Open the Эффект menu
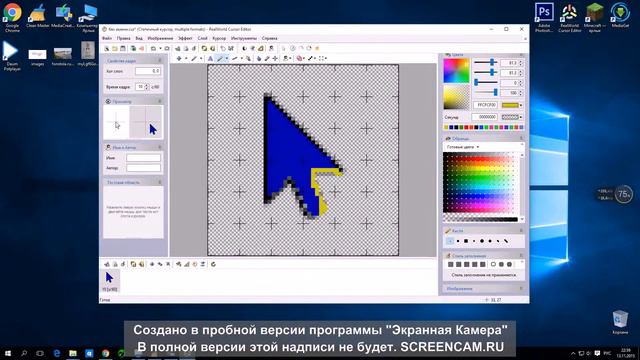 185,38
